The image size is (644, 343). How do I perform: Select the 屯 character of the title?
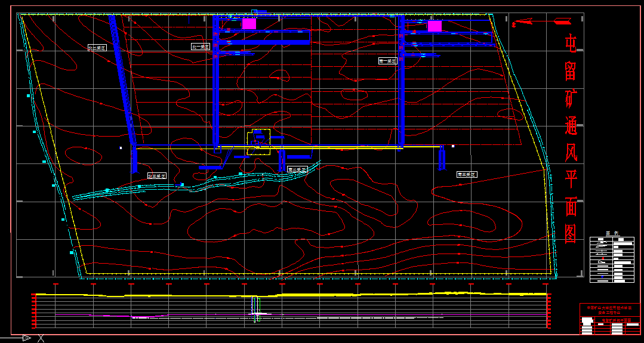tap(571, 44)
